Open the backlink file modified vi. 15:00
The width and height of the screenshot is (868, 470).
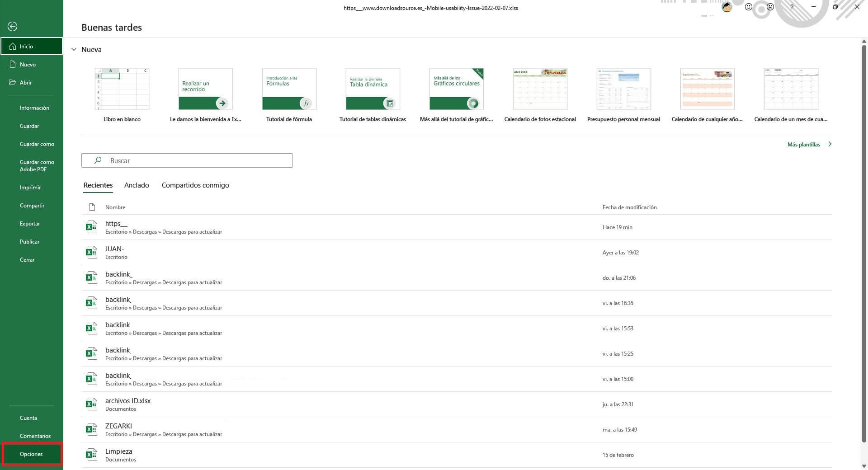[457, 379]
